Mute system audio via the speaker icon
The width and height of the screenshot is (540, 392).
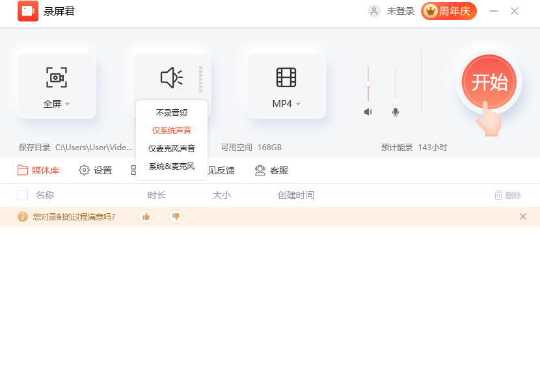[368, 111]
